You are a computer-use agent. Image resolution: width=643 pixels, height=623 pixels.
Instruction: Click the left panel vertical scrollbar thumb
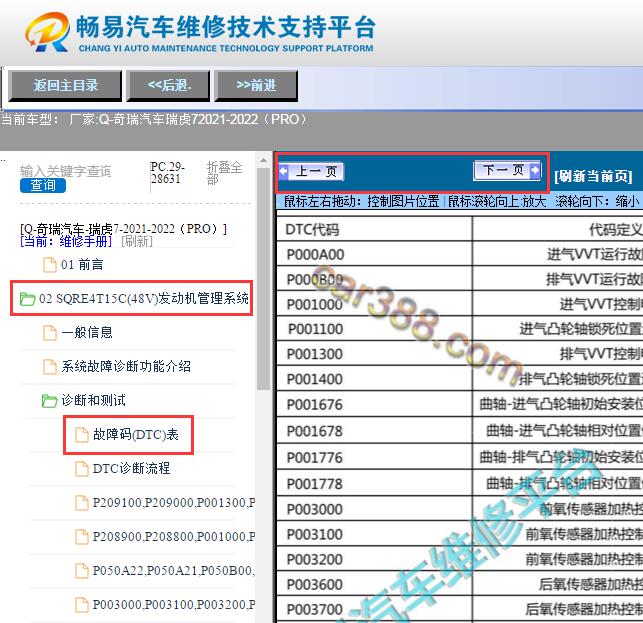[x=263, y=279]
